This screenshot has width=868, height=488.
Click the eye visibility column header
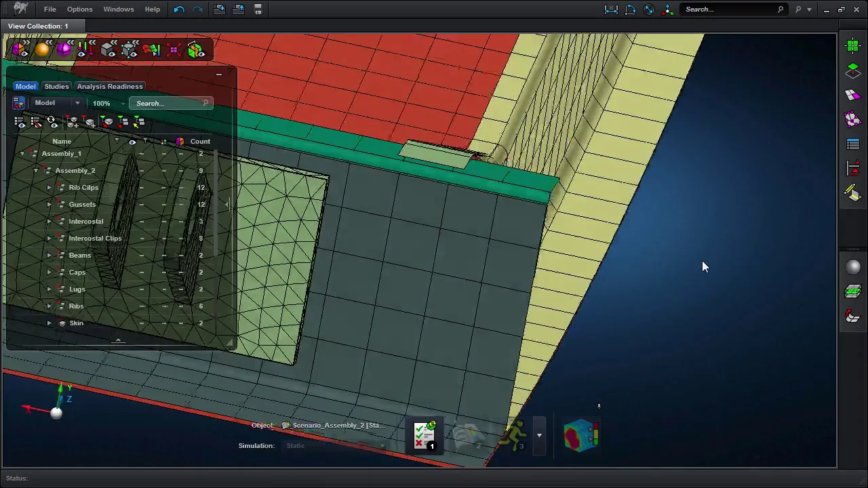click(x=132, y=142)
